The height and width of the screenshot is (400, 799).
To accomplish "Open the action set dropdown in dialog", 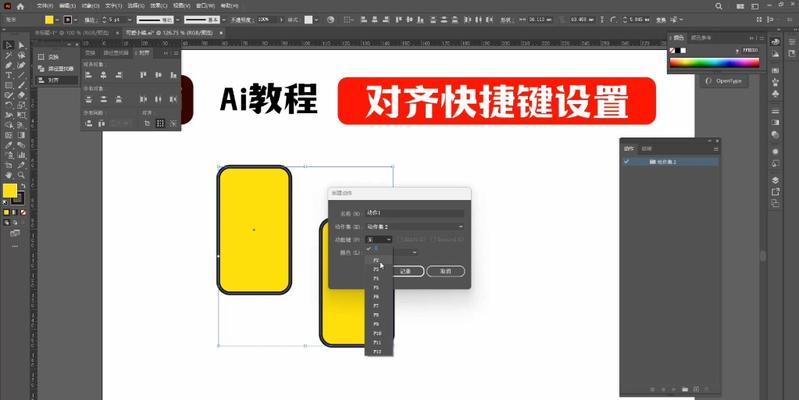I will tap(415, 226).
